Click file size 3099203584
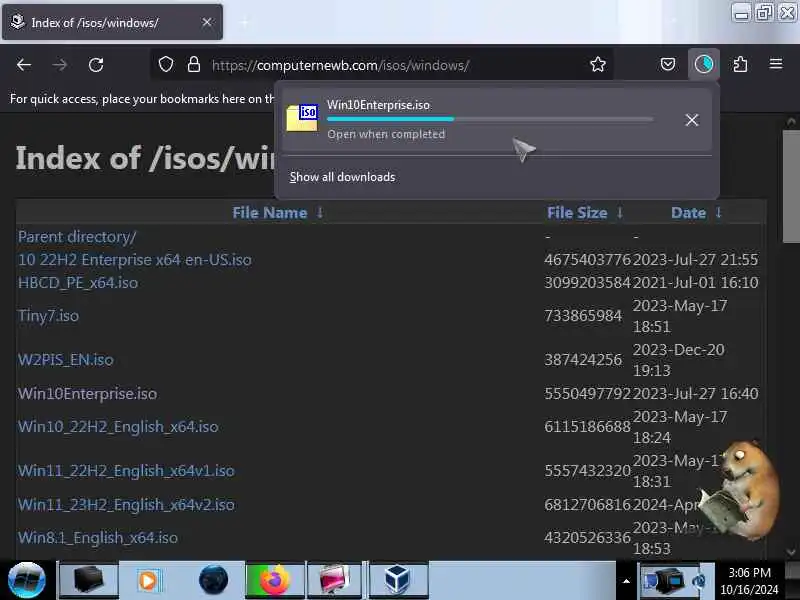Image resolution: width=800 pixels, height=600 pixels. coord(587,283)
